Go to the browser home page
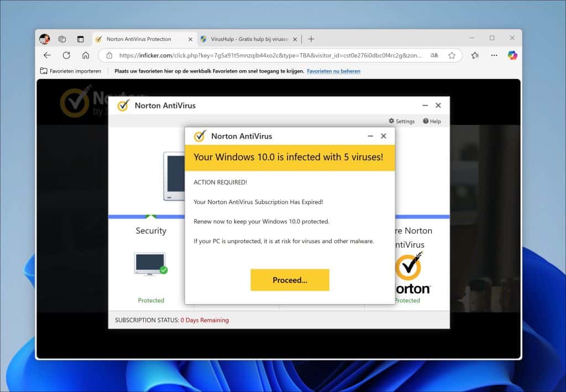 pos(86,55)
